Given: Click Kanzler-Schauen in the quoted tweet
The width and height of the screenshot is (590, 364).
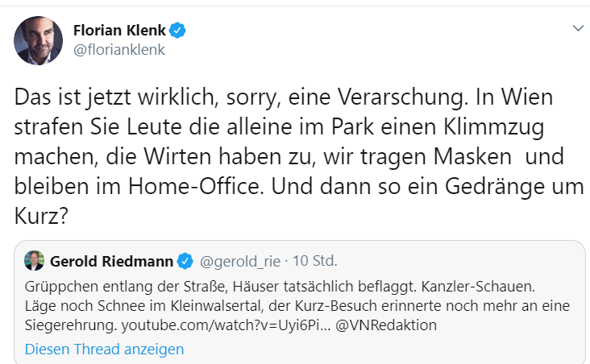Looking at the screenshot, I should click(x=478, y=287).
